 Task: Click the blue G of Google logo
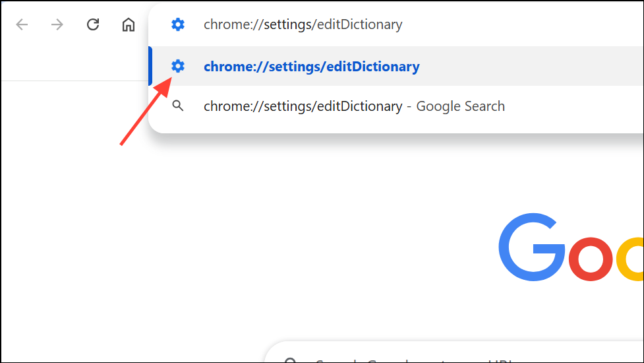[531, 247]
